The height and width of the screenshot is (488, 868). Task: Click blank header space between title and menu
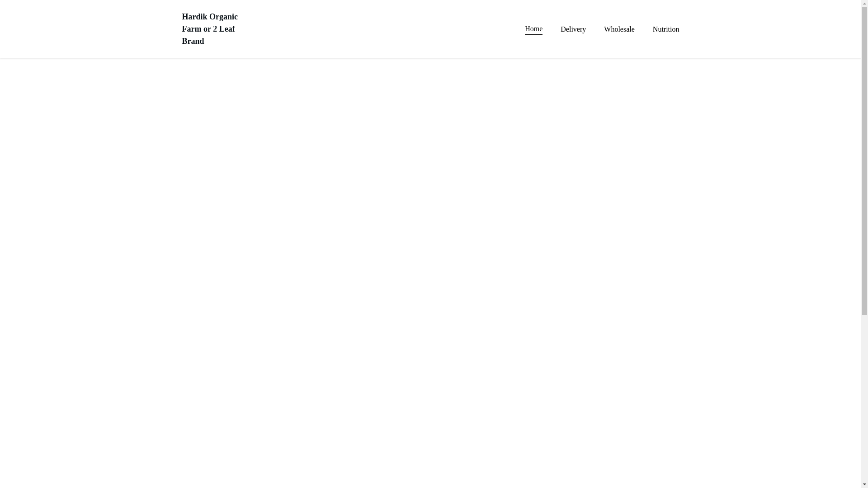pyautogui.click(x=380, y=29)
